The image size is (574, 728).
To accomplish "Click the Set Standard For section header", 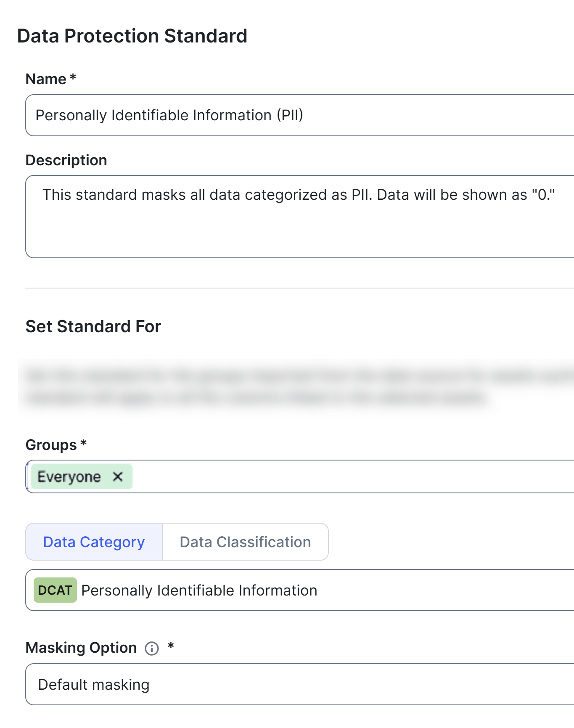I will pos(93,326).
